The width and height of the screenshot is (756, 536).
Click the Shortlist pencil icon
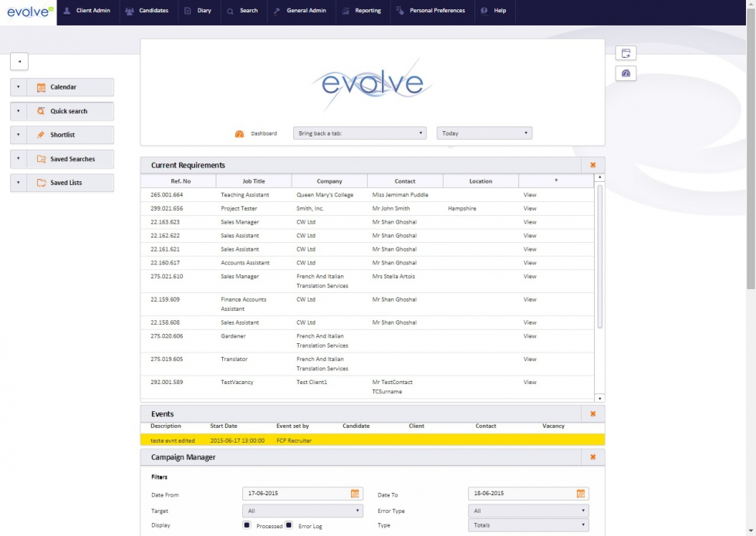point(41,134)
